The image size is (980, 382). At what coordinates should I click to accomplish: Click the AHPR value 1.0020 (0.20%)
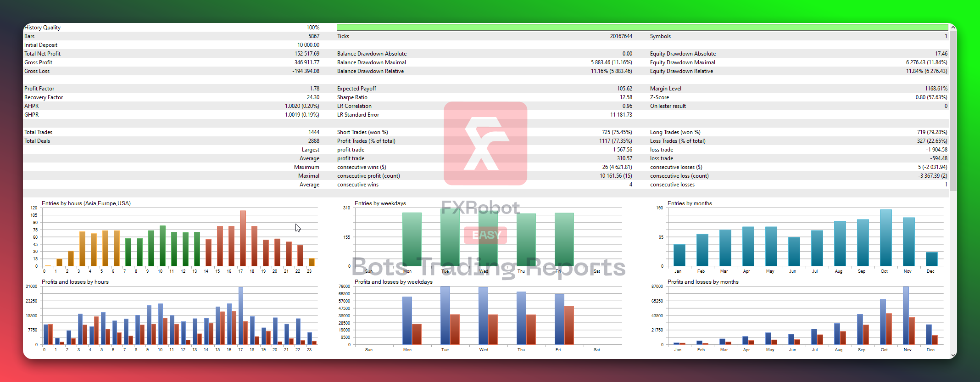pos(302,106)
